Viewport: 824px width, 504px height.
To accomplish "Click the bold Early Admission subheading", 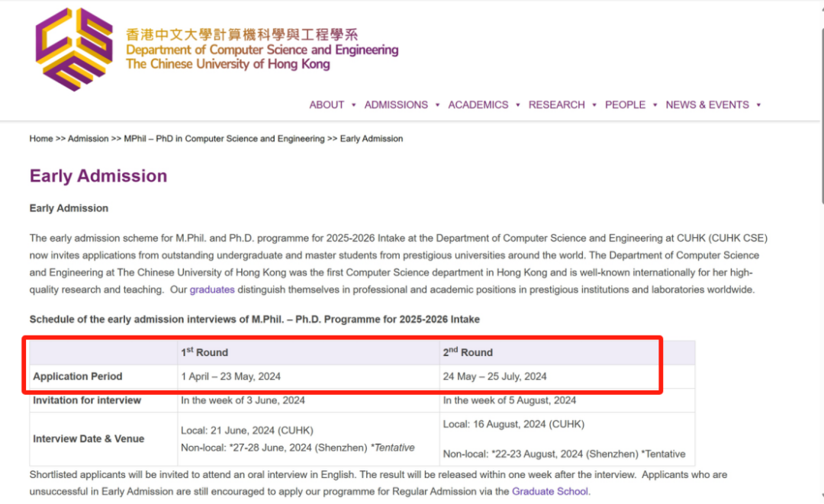I will 69,208.
